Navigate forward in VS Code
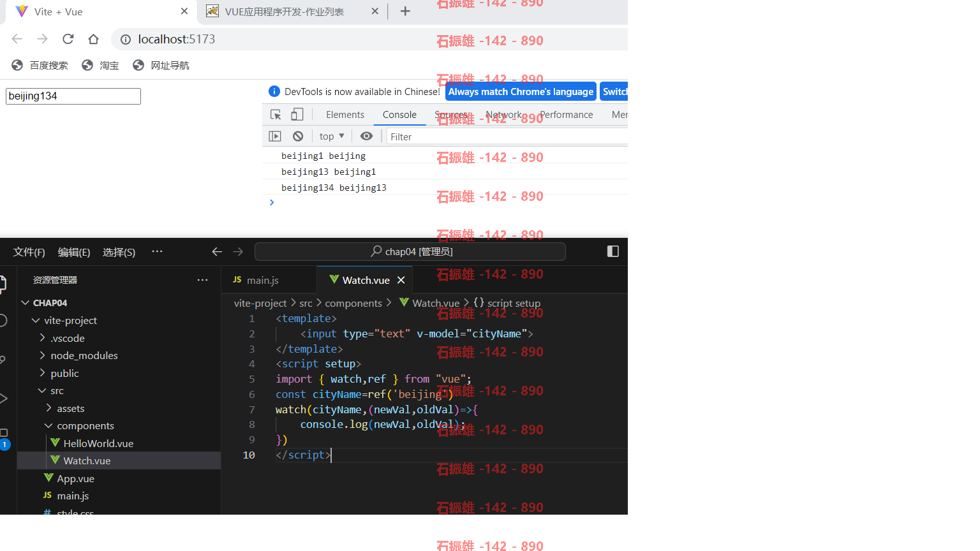 [x=238, y=252]
